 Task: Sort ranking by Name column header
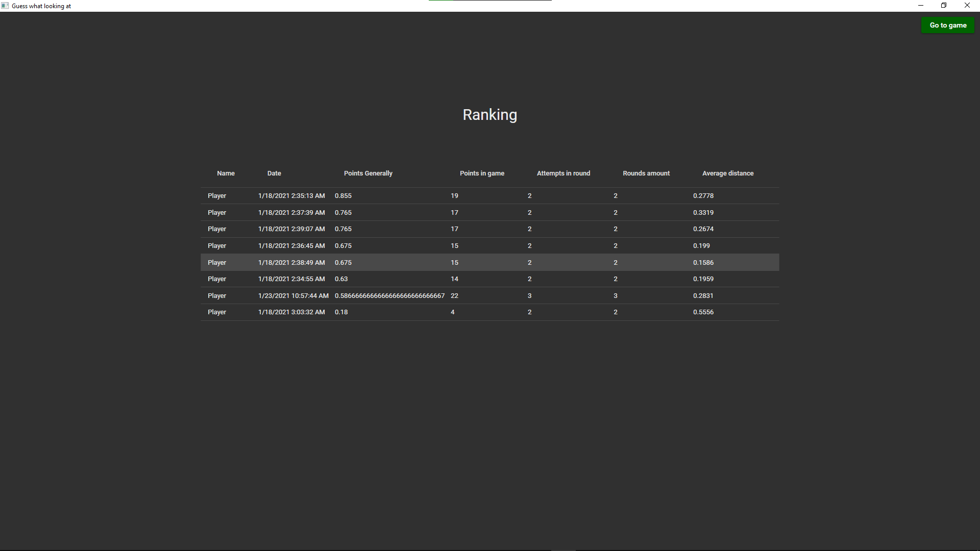pyautogui.click(x=226, y=173)
